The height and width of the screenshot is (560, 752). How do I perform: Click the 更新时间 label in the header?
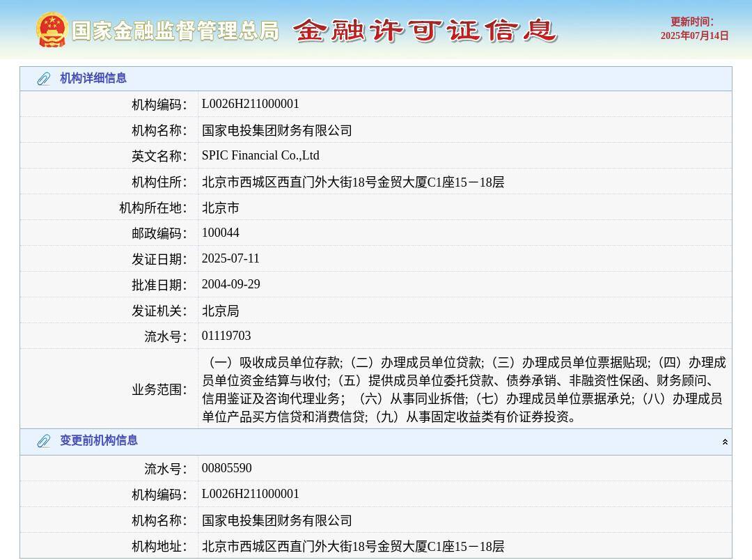691,22
